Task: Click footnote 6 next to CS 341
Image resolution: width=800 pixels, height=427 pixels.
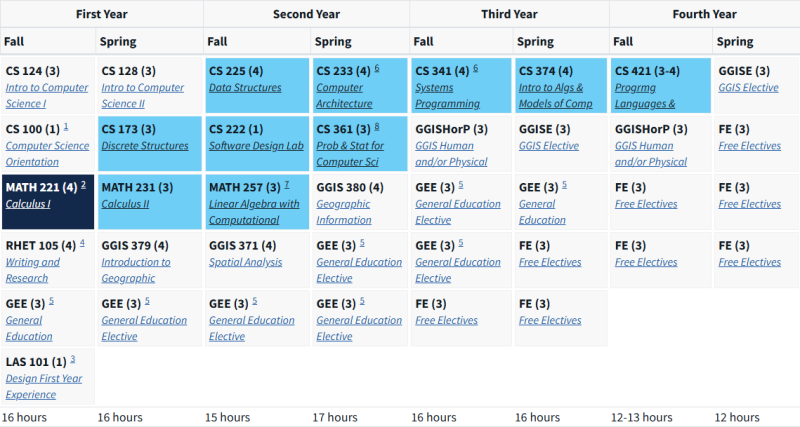Action: pyautogui.click(x=475, y=68)
